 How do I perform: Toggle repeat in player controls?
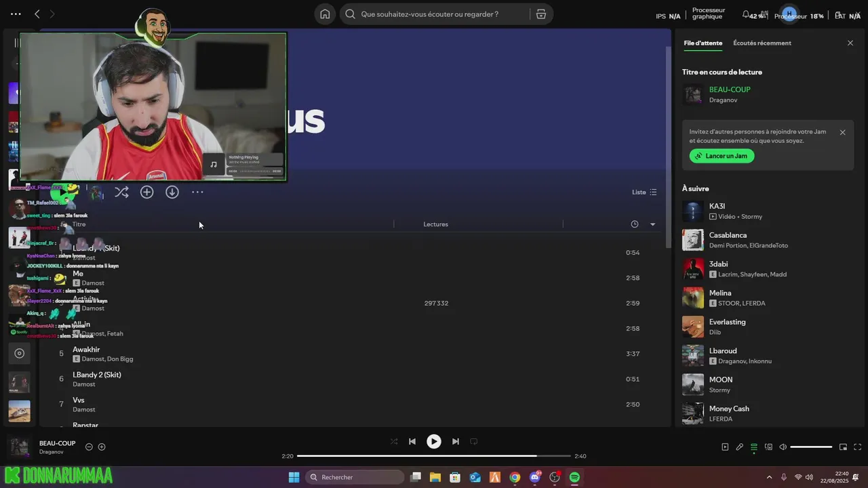474,441
